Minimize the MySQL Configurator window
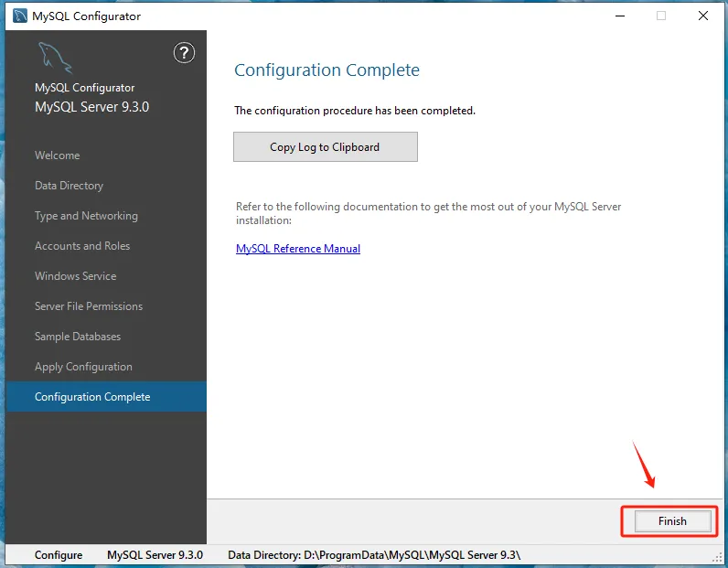 click(620, 16)
